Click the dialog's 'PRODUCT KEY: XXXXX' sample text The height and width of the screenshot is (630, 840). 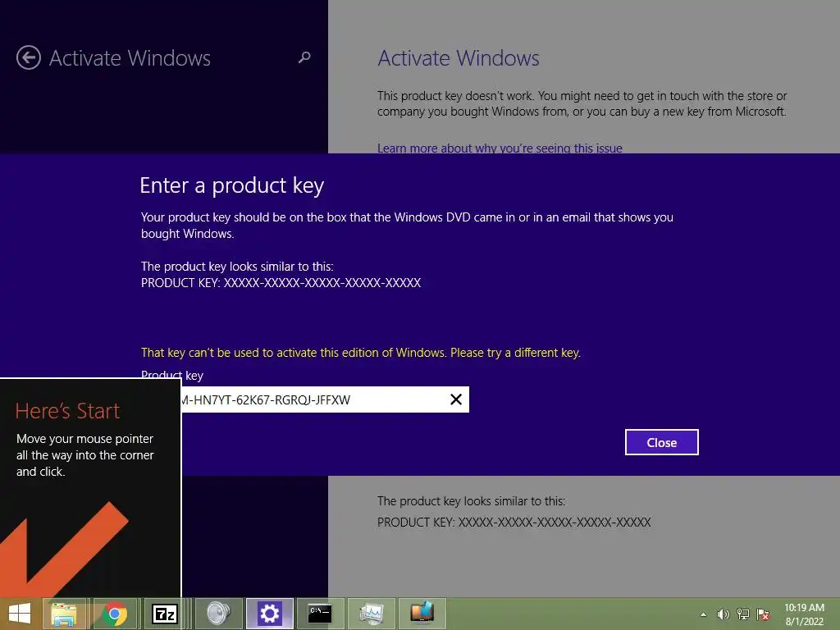(281, 283)
